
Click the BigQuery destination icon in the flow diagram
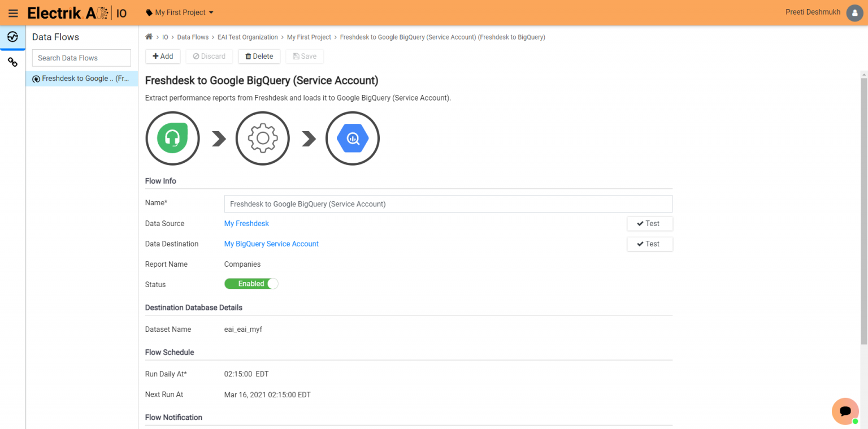(x=352, y=138)
